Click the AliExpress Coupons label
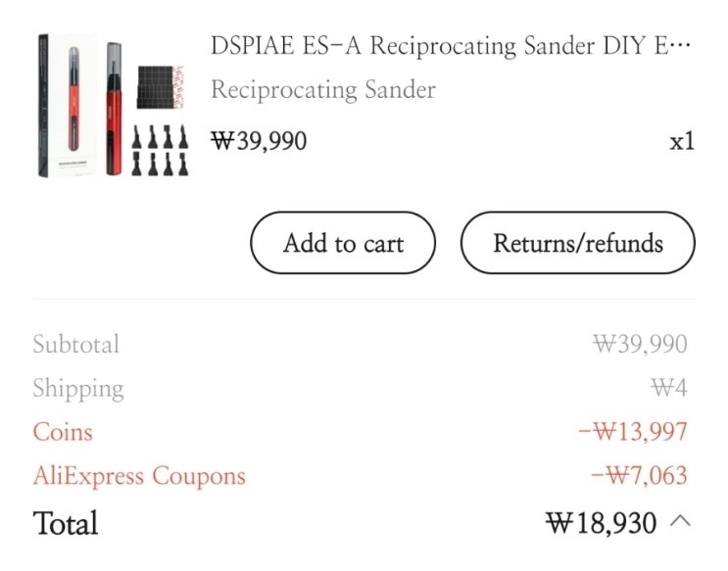Screen dimensions: 728x571 (x=139, y=476)
